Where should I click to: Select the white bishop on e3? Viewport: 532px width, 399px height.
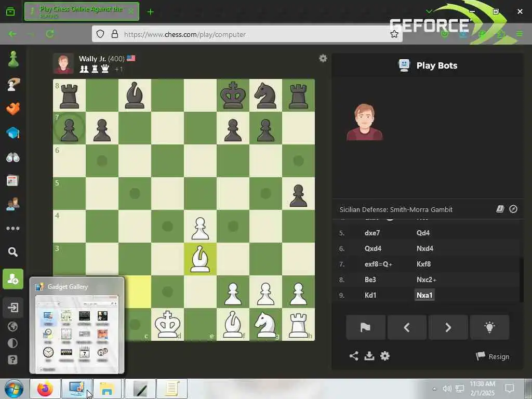click(200, 259)
